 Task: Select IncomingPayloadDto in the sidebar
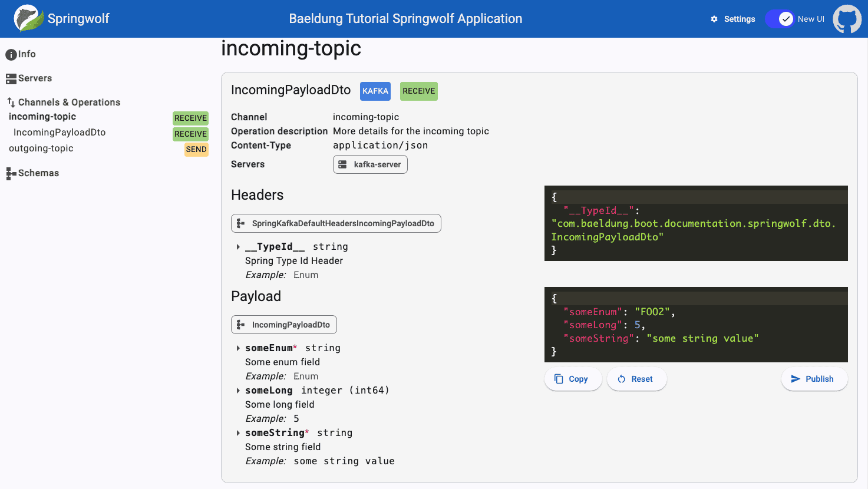point(60,133)
